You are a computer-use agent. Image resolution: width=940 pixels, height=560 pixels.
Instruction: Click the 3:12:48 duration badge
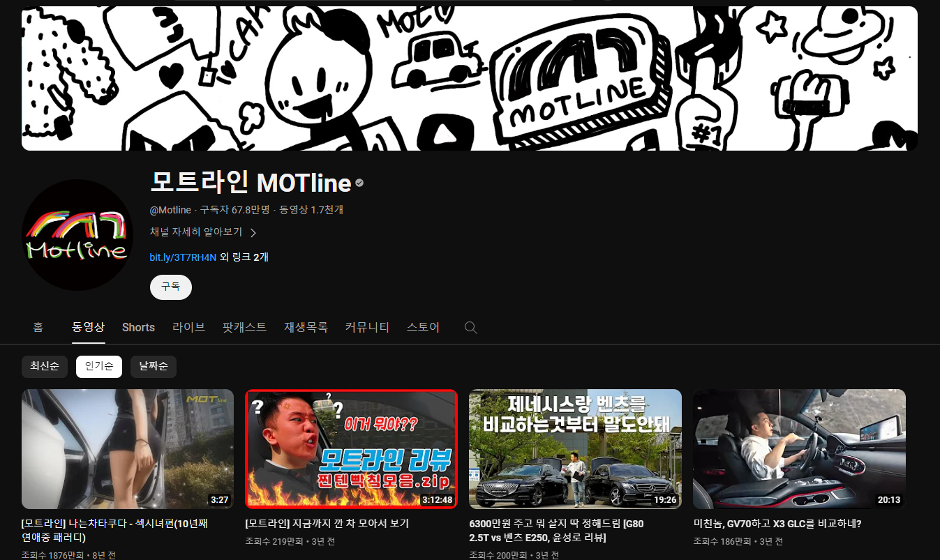tap(437, 499)
